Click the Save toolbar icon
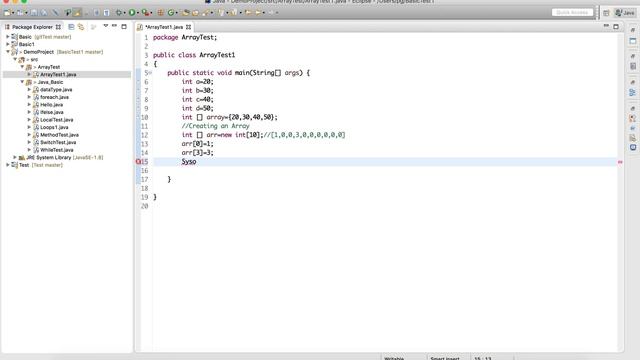Viewport: 640px width, 360px height. point(34,13)
